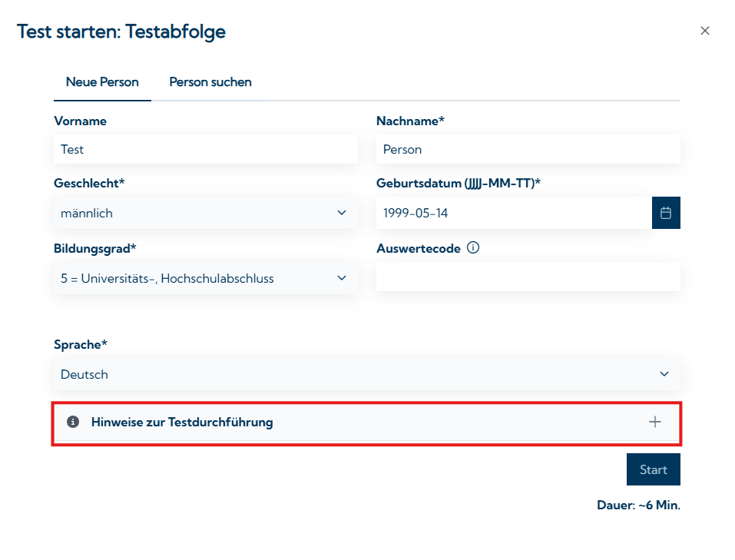Image resolution: width=735 pixels, height=560 pixels.
Task: Switch to the Person suchen tab
Action: pos(210,82)
